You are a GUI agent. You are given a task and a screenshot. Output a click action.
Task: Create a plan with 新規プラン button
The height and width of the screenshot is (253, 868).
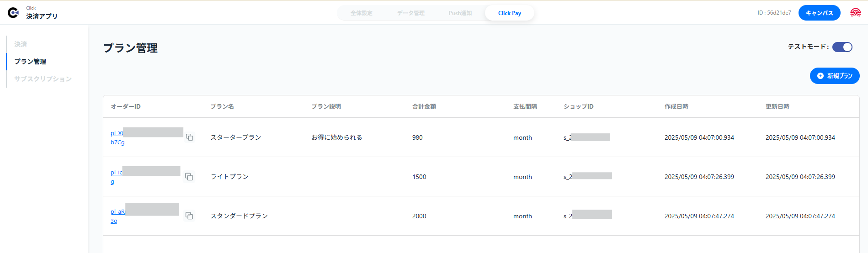point(835,76)
